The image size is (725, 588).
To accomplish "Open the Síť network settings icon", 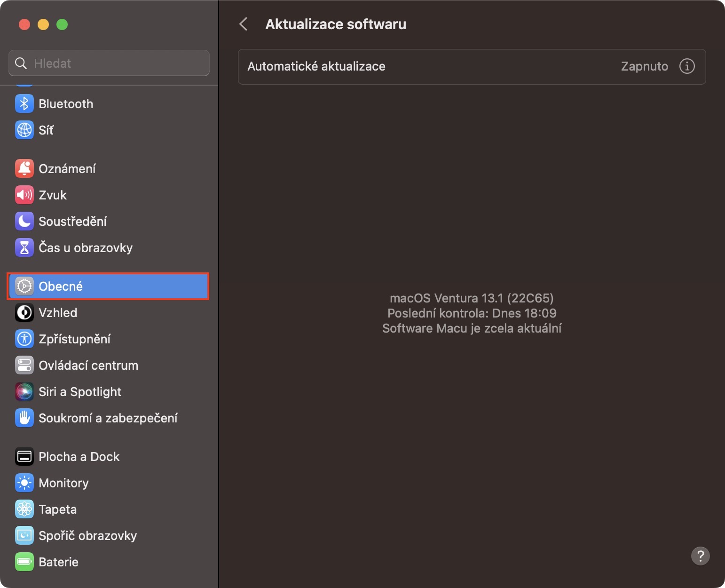I will click(x=24, y=130).
